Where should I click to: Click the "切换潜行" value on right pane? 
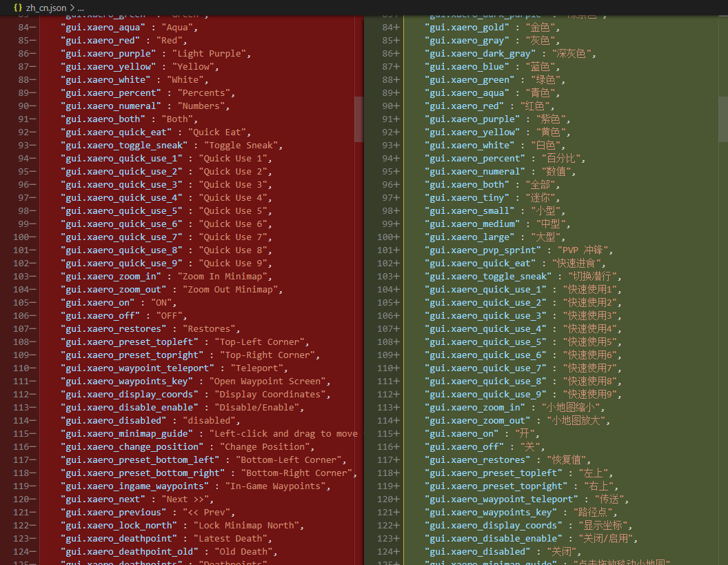[592, 277]
